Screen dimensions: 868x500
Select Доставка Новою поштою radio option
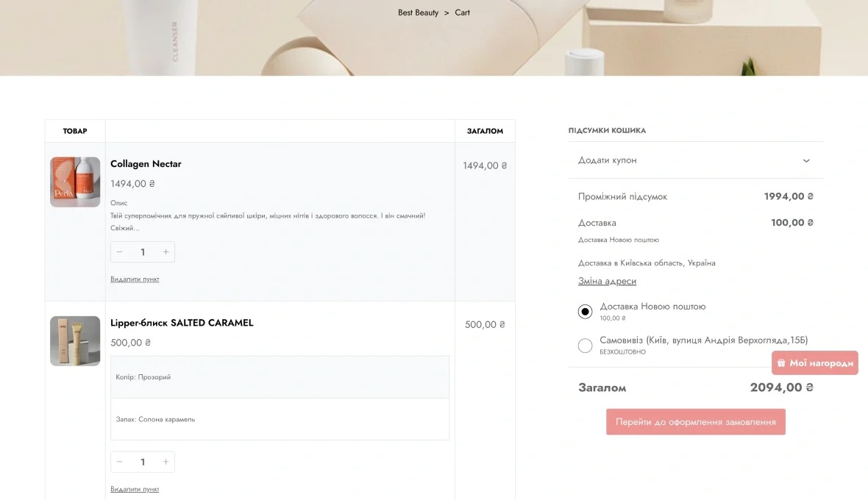click(x=585, y=311)
